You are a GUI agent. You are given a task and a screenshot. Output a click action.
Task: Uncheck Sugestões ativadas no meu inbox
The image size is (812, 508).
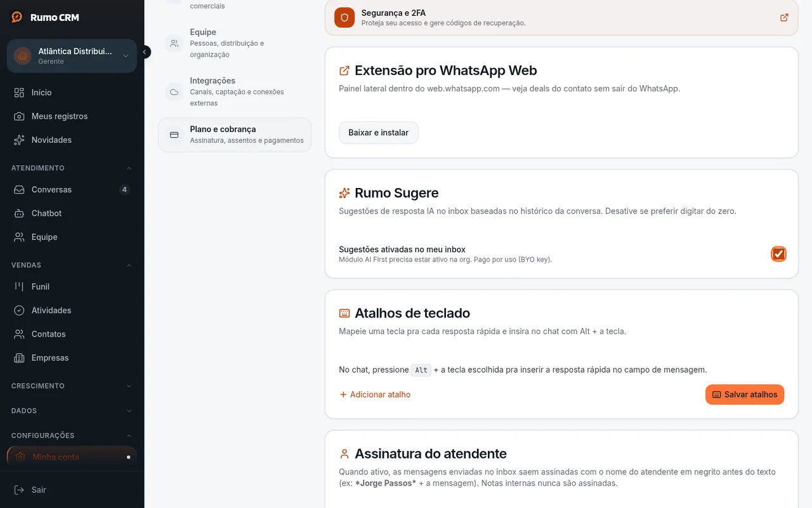(778, 254)
